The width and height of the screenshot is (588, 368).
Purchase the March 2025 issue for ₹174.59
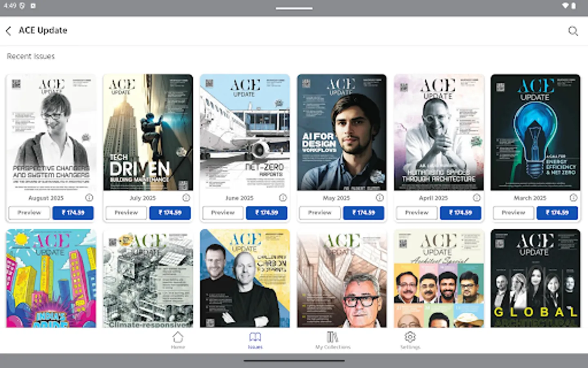pyautogui.click(x=557, y=213)
